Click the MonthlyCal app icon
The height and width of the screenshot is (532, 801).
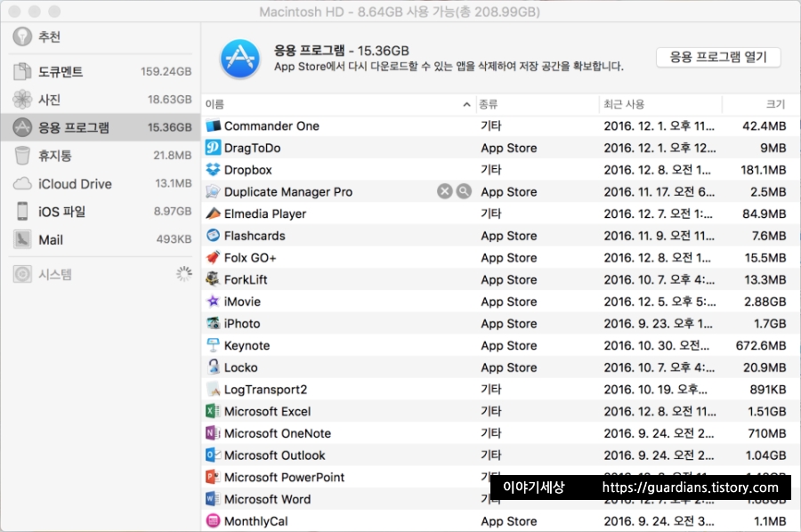click(213, 520)
